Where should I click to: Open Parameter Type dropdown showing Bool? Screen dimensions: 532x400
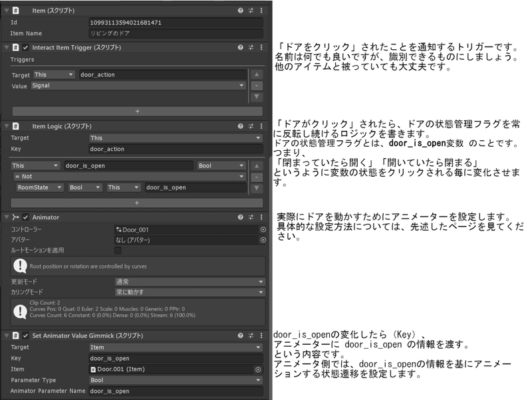click(176, 380)
